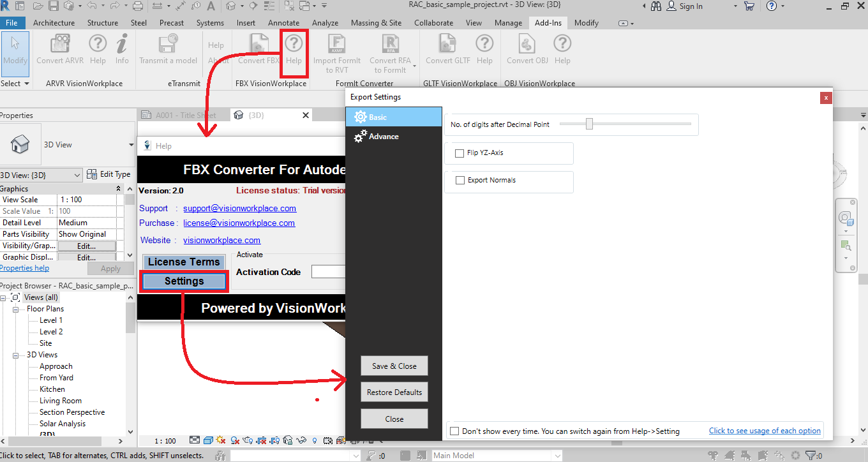868x462 pixels.
Task: Collapse the Graphics properties section
Action: point(118,189)
